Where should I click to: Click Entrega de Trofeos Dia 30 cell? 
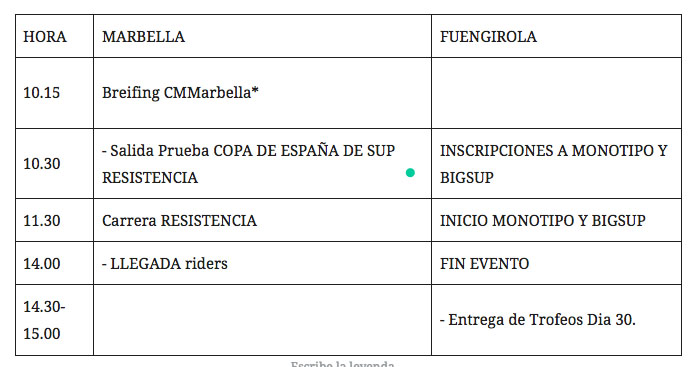[x=556, y=320]
